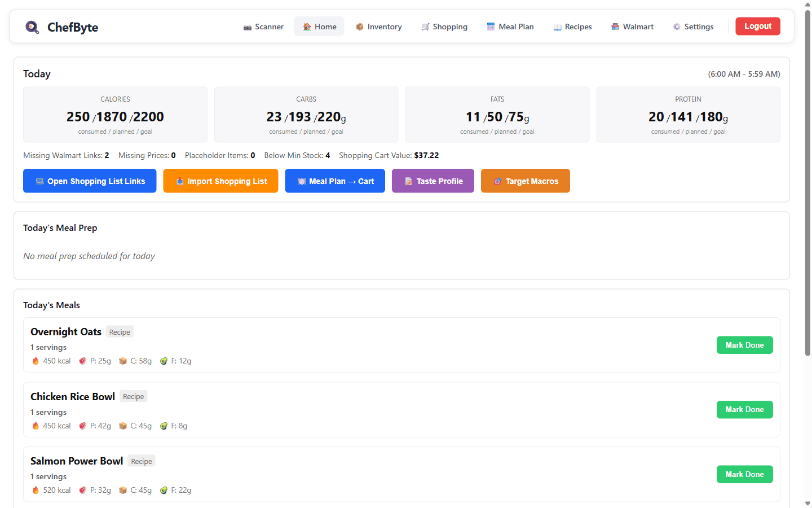Open Inventory via the package icon
Viewport: 812px width, 508px height.
tap(359, 26)
